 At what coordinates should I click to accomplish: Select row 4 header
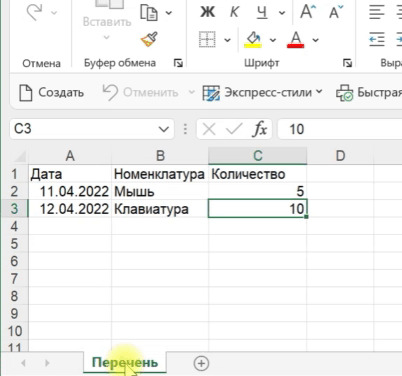coord(14,226)
